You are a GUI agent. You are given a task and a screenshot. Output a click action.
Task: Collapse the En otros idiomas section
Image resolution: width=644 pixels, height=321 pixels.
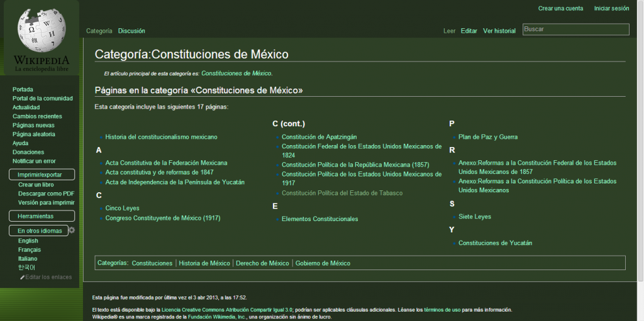[x=38, y=231]
